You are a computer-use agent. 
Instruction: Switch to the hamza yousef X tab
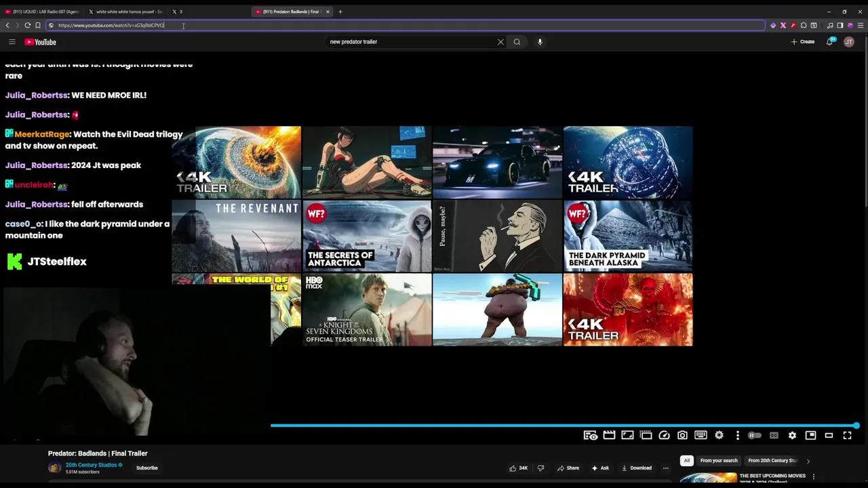coord(125,12)
